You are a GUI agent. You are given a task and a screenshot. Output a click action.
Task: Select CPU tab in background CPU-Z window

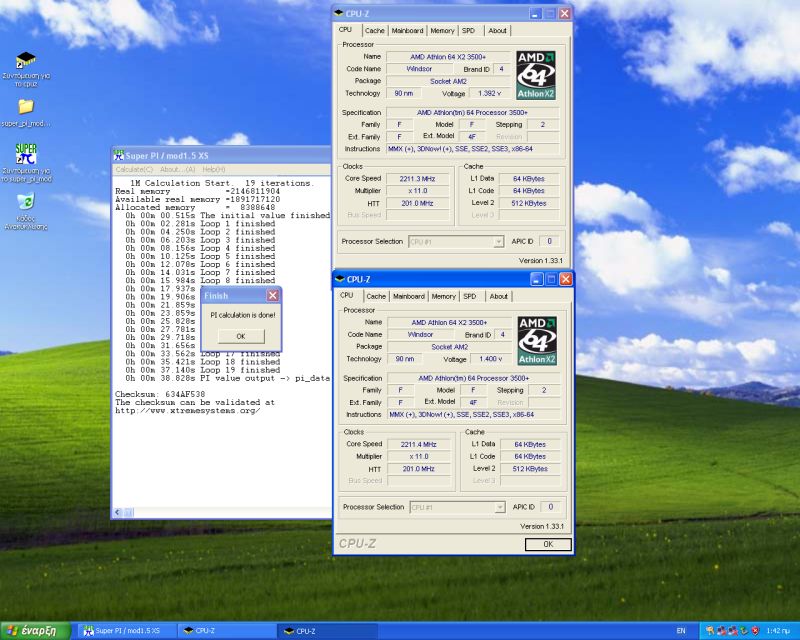pyautogui.click(x=345, y=30)
